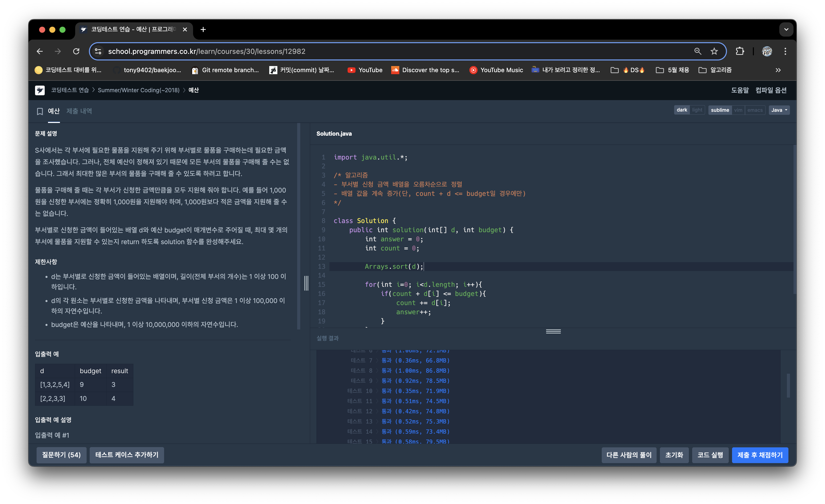Open a new browser tab
The height and width of the screenshot is (504, 825).
tap(203, 29)
